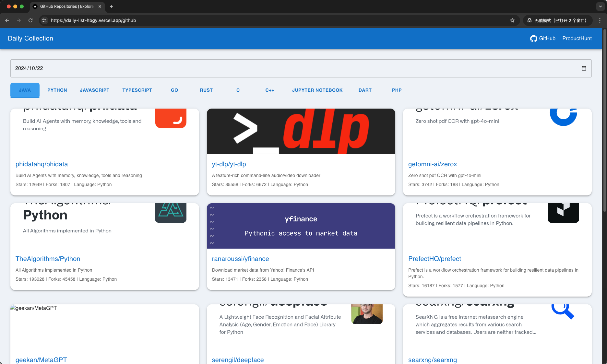Click the browser forward arrow

pos(19,20)
